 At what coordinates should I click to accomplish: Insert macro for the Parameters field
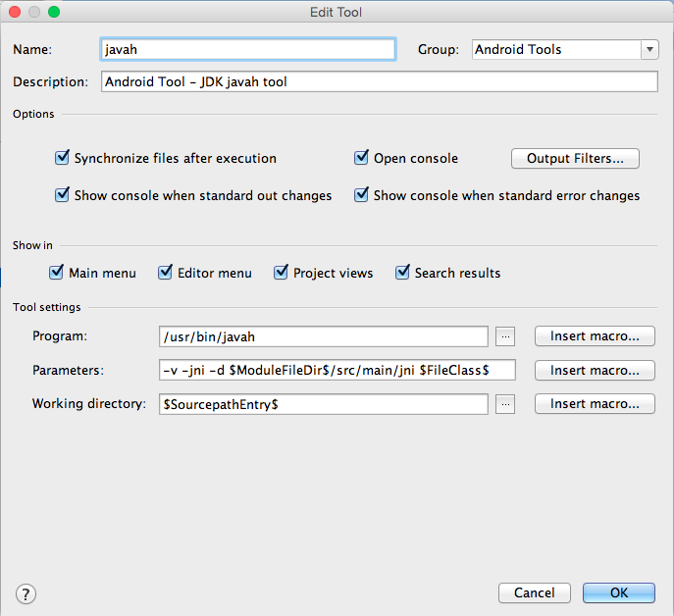point(595,370)
